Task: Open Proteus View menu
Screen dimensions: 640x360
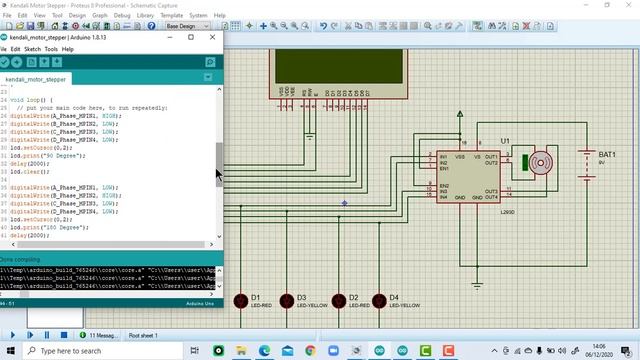Action: tap(40, 15)
